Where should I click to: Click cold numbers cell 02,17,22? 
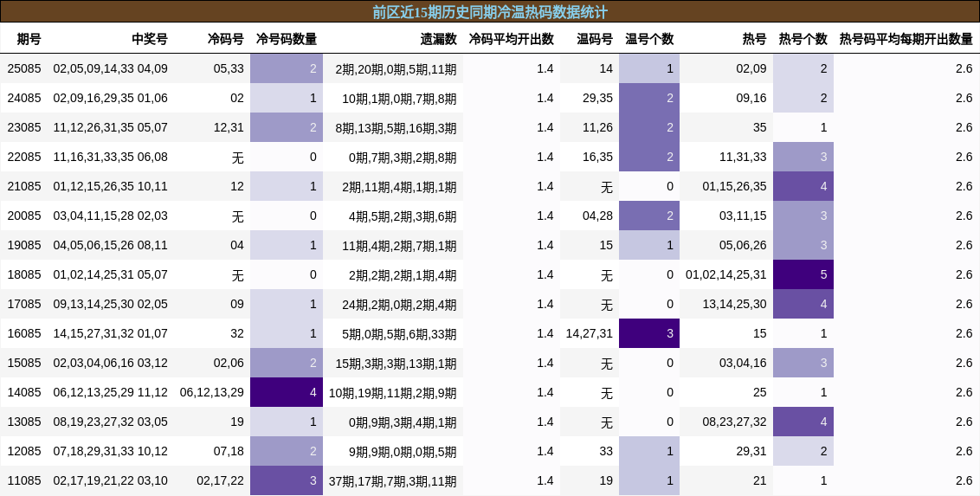pos(220,480)
